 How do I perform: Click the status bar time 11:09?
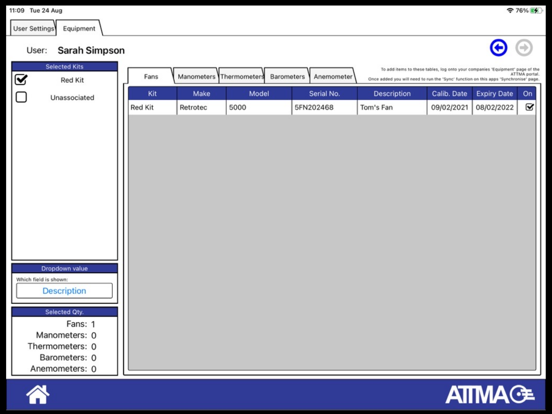coord(17,11)
